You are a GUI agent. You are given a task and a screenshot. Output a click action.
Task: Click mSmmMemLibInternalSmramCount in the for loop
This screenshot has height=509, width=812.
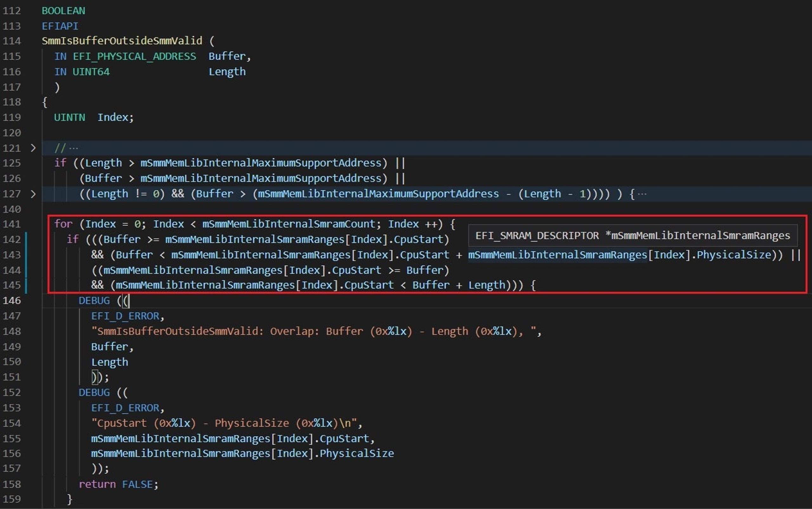coord(289,224)
